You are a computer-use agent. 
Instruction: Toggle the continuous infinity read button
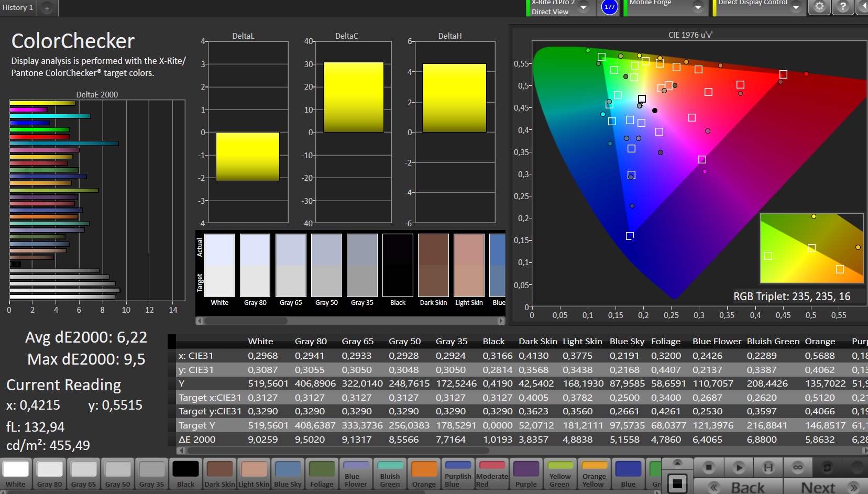[798, 467]
